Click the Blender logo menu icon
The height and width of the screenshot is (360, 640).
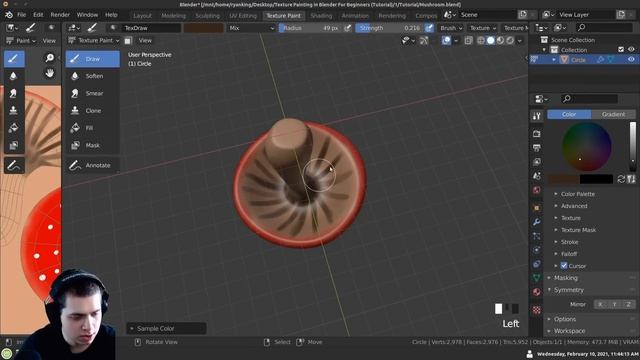tap(9, 15)
